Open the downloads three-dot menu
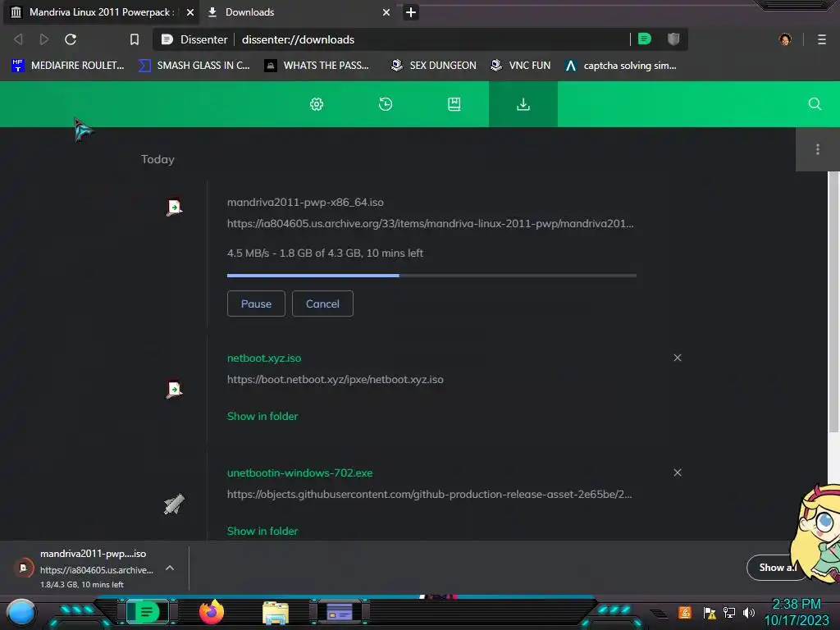This screenshot has width=840, height=630. 818,149
